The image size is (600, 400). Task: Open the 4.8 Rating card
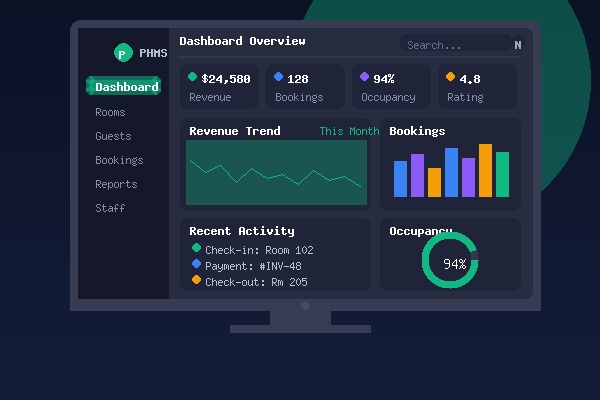point(478,87)
